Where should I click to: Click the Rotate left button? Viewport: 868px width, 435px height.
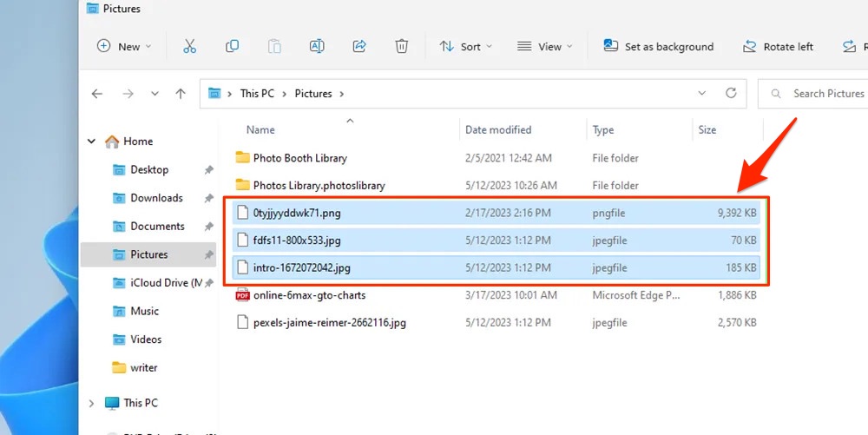click(x=779, y=47)
